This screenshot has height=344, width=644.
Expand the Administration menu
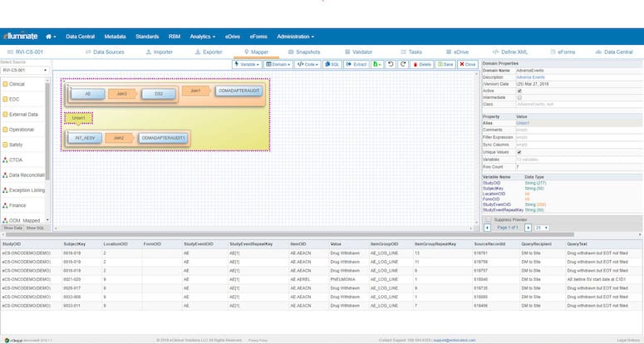point(295,37)
